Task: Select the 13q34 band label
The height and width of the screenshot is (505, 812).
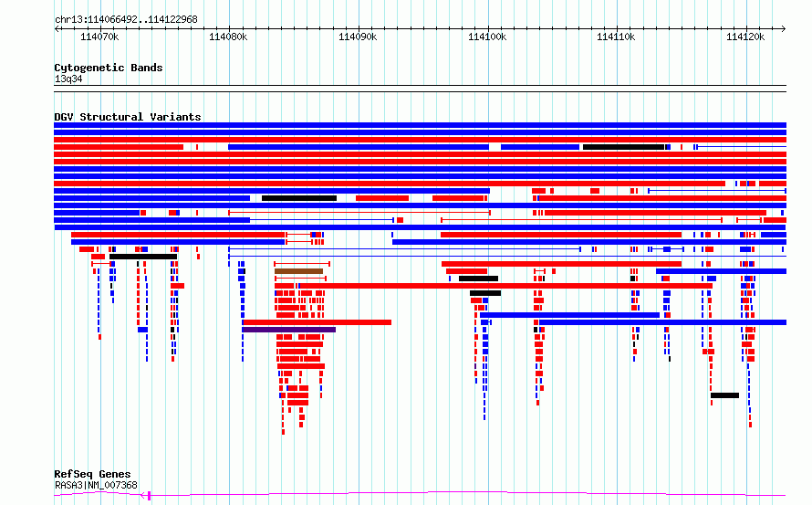Action: [68, 79]
